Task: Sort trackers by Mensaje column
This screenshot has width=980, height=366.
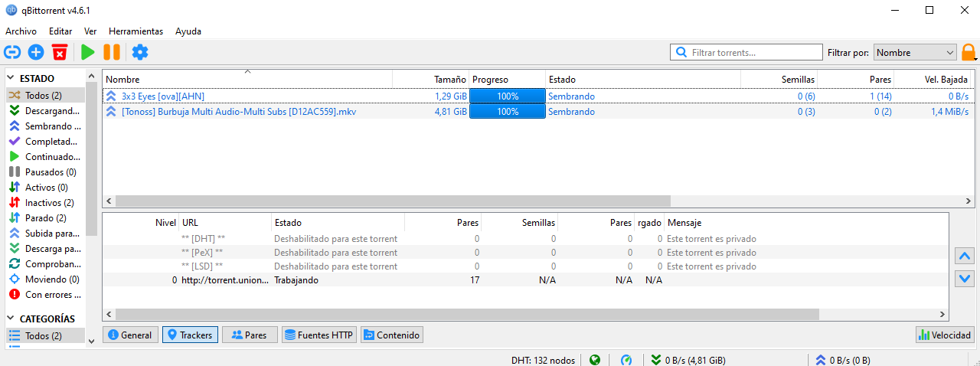Action: coord(806,223)
